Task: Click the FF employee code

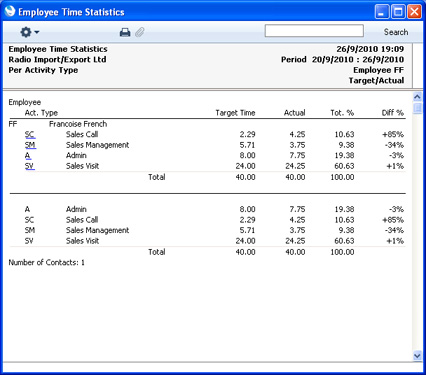Action: click(x=13, y=124)
